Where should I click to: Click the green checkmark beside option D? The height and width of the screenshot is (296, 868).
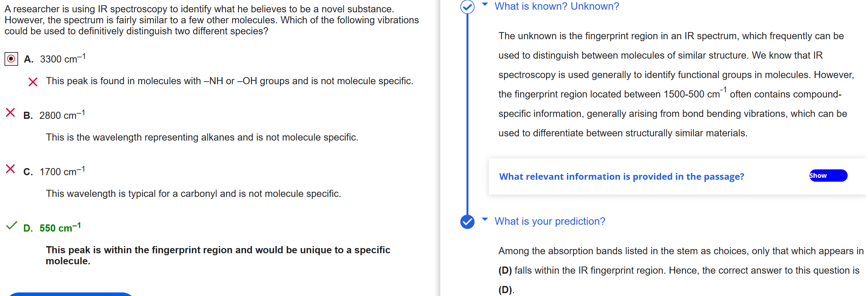point(11,225)
